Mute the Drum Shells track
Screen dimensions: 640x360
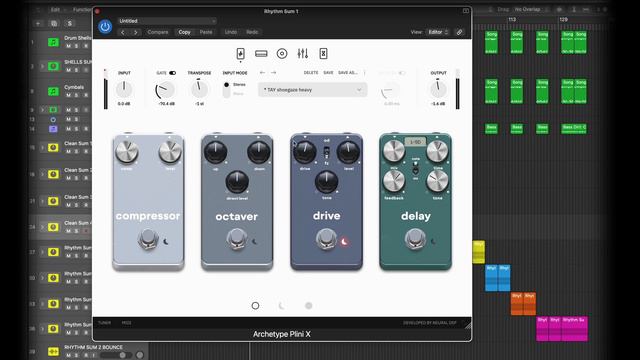(x=68, y=46)
